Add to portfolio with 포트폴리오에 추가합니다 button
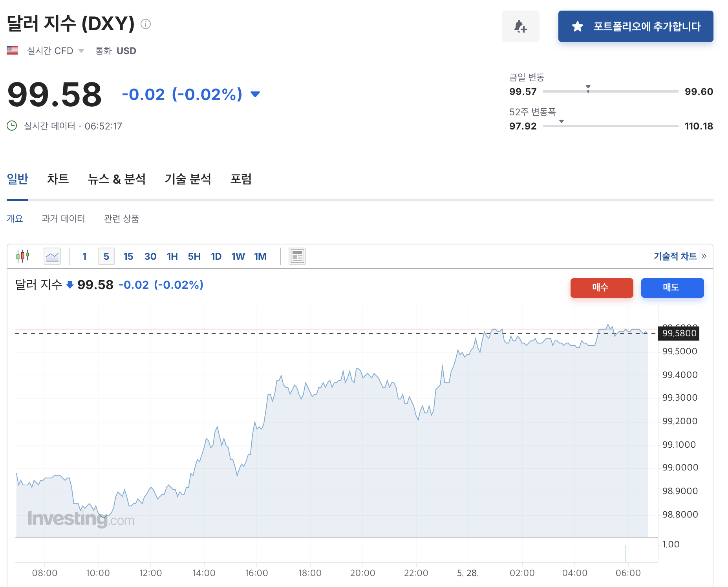The width and height of the screenshot is (728, 587). click(x=636, y=26)
